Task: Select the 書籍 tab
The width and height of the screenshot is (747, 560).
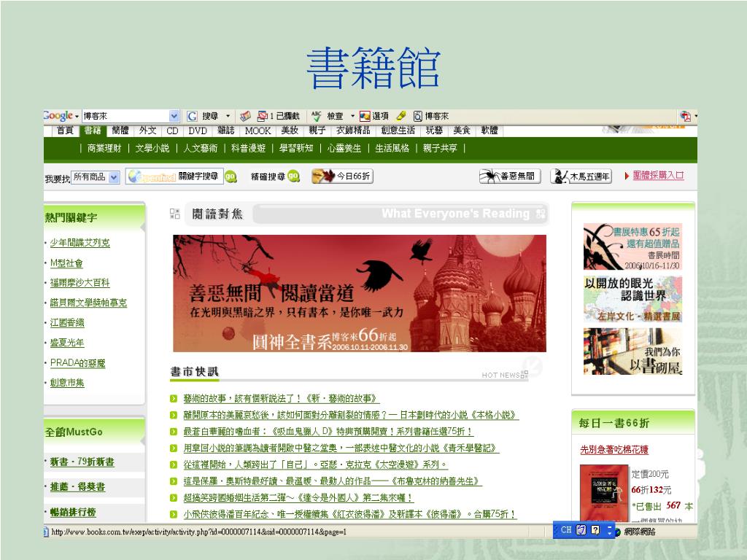Action: 93,131
